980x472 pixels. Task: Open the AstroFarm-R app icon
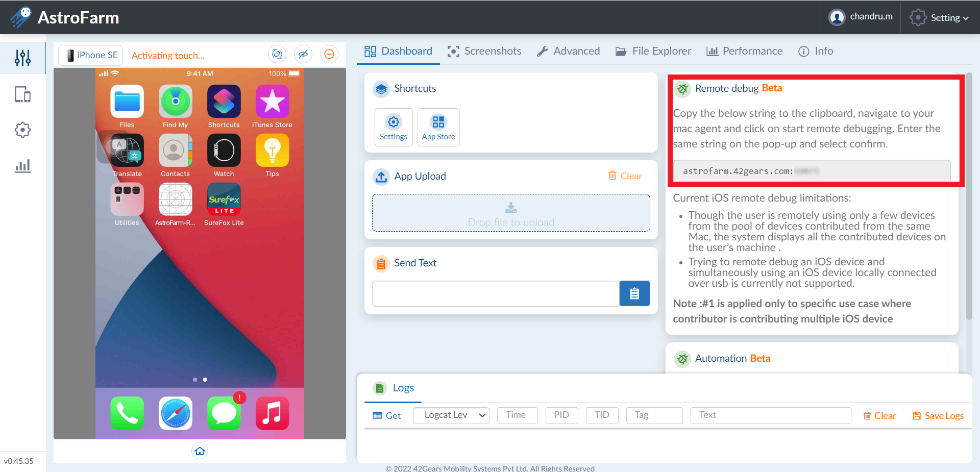tap(176, 199)
